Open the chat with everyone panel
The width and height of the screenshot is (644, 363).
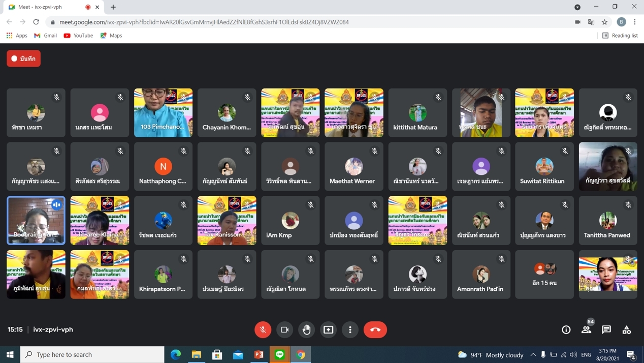[x=606, y=329]
